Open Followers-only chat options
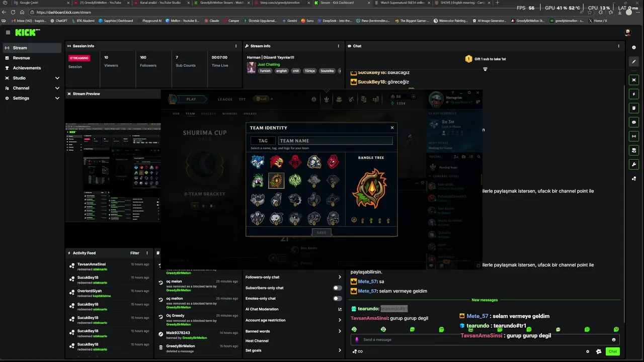The image size is (644, 362). [x=293, y=277]
